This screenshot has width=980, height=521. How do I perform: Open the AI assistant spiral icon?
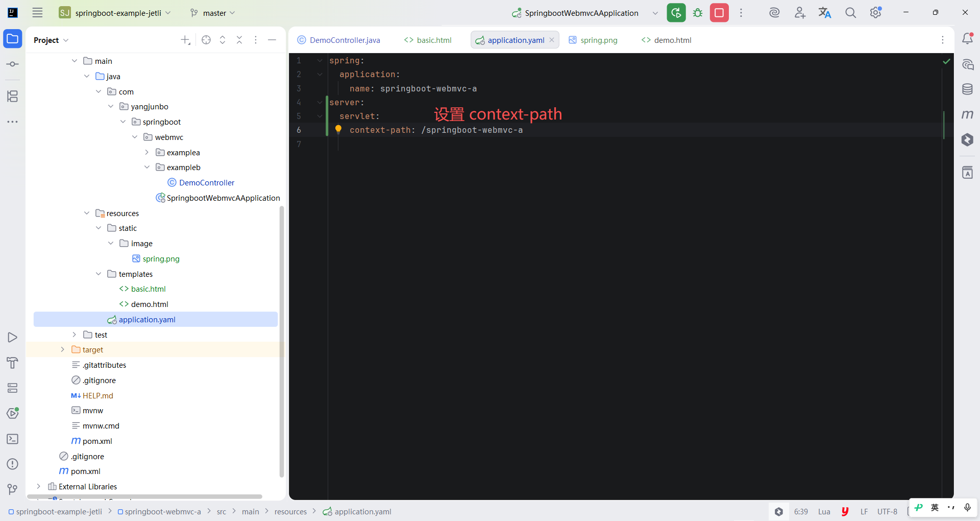coord(774,13)
